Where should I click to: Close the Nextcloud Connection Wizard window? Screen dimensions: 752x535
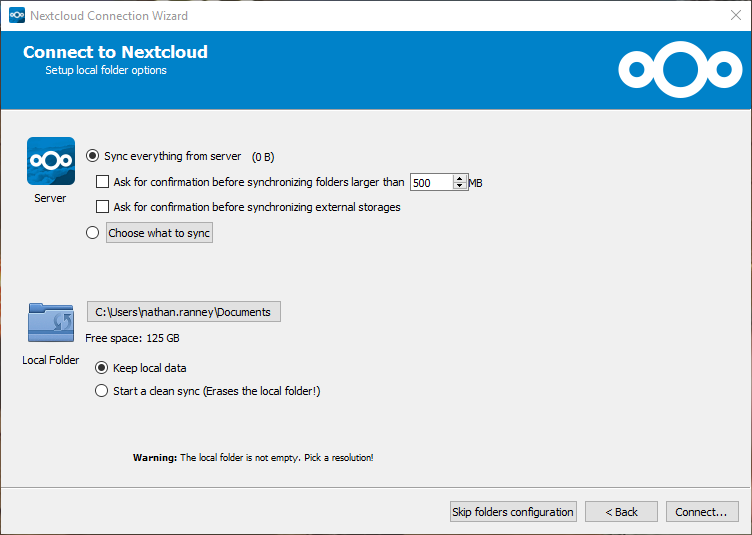(x=736, y=15)
